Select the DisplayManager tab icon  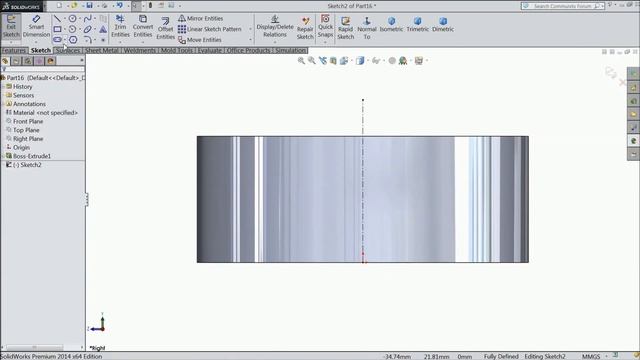tap(50, 61)
